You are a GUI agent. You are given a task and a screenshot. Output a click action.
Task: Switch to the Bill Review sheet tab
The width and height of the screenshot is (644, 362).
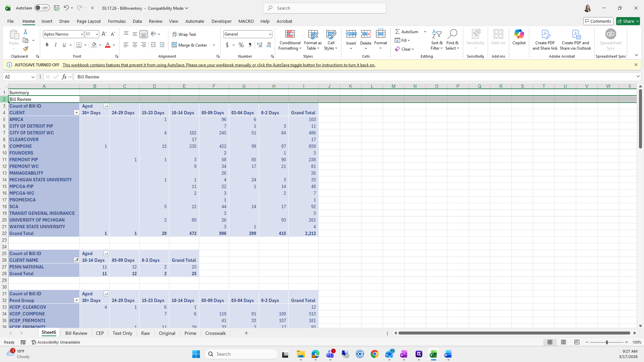76,333
